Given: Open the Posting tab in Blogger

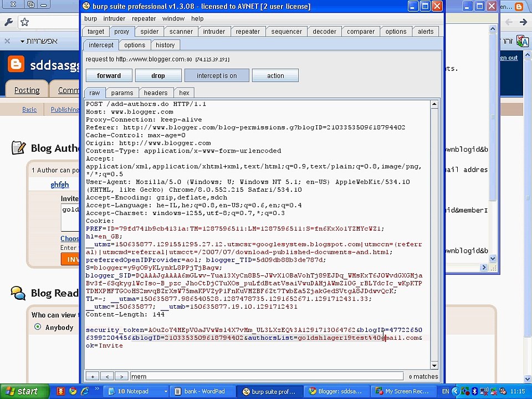Looking at the screenshot, I should pyautogui.click(x=27, y=90).
